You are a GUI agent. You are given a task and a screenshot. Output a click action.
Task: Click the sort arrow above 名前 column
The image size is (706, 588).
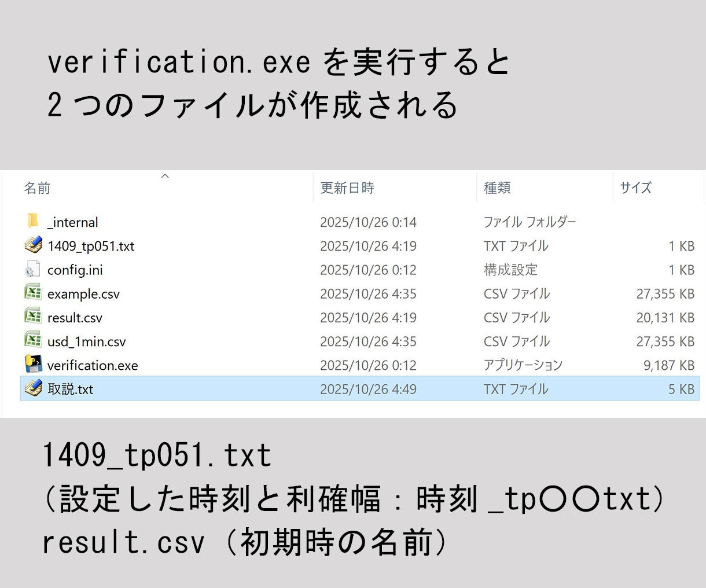coord(165,176)
